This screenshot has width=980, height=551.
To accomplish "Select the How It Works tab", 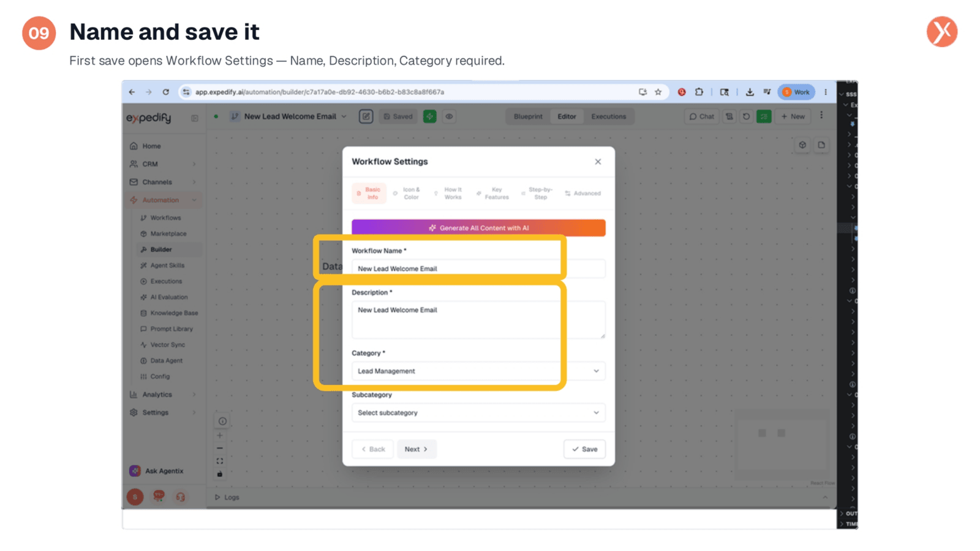I will (x=448, y=193).
